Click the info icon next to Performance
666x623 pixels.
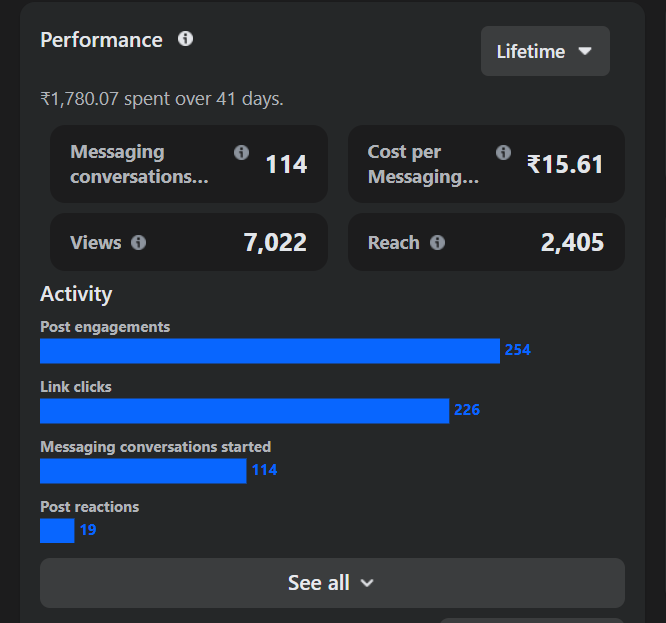[185, 39]
